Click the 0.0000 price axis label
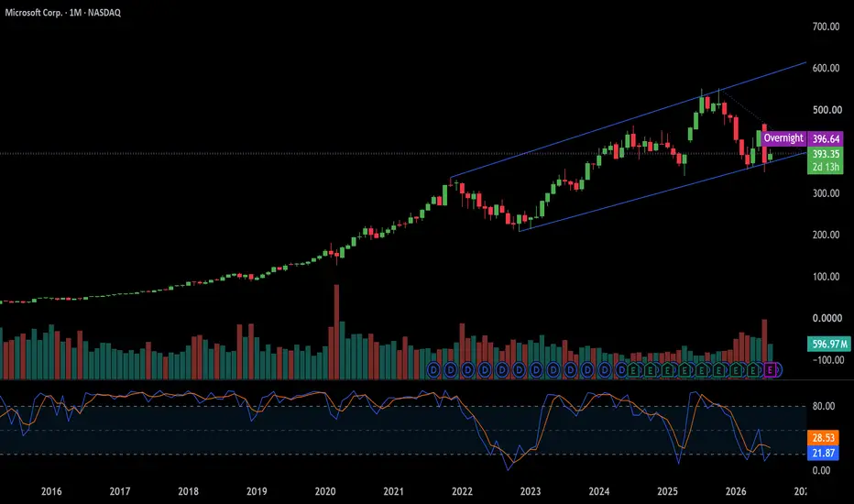 click(827, 318)
